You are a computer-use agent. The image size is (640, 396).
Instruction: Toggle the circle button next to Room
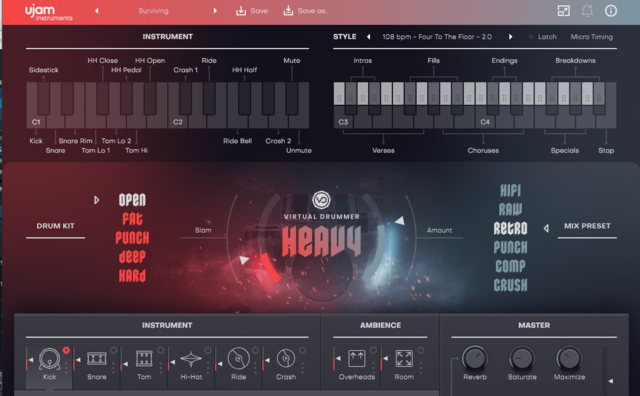[x=421, y=350]
